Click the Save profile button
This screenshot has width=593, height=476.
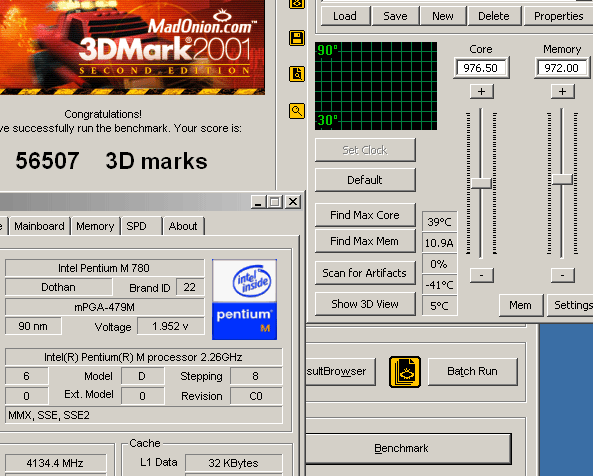[x=395, y=16]
